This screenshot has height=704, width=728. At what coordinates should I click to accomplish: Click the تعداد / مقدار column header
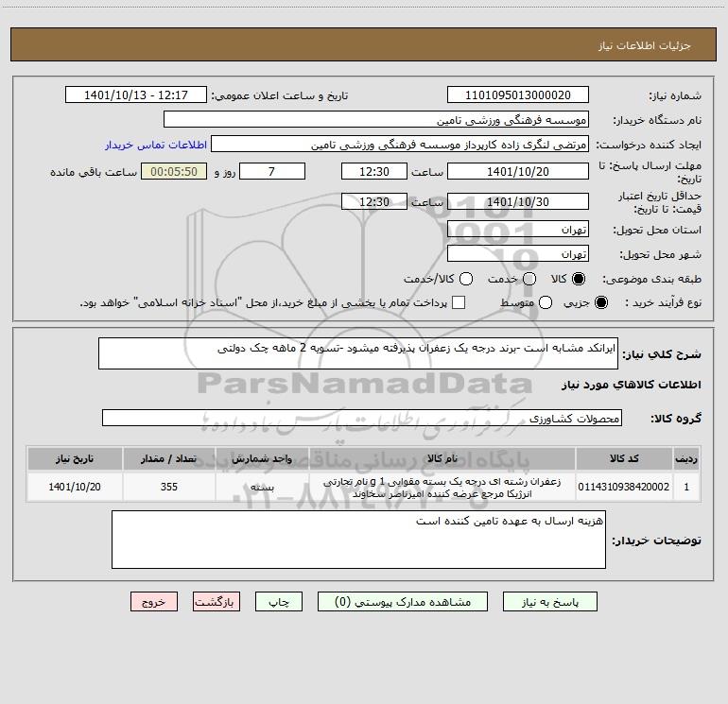click(x=169, y=458)
